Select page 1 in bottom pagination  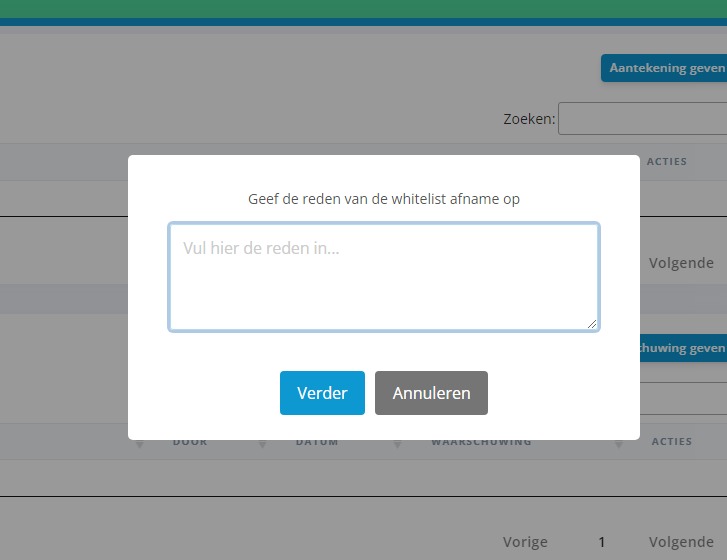(602, 542)
